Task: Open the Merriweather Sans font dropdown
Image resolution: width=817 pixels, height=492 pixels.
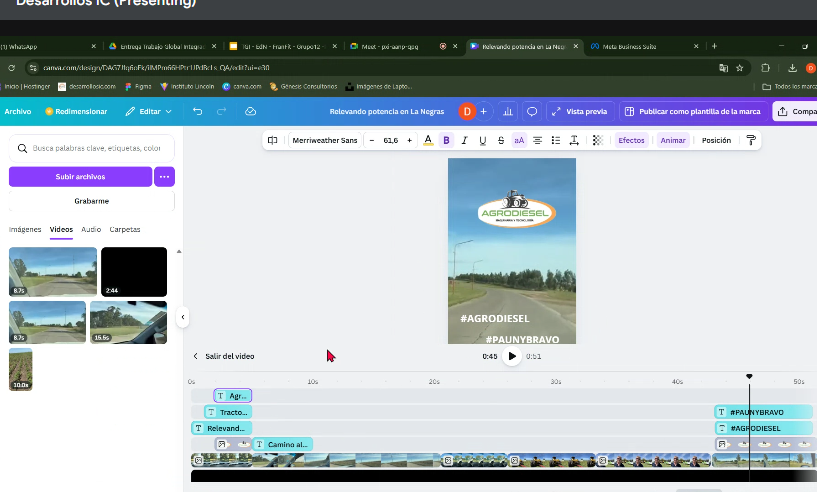Action: pos(325,140)
